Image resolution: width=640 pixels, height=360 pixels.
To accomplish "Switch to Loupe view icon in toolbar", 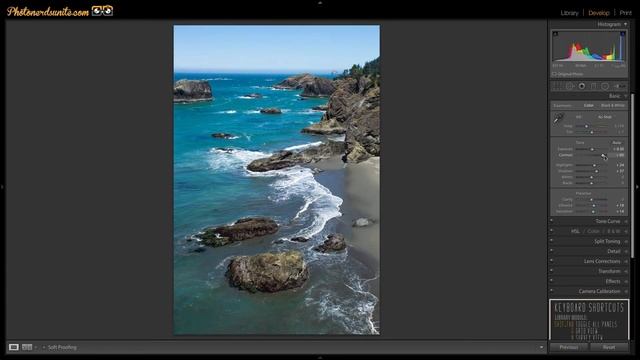I will (x=13, y=347).
